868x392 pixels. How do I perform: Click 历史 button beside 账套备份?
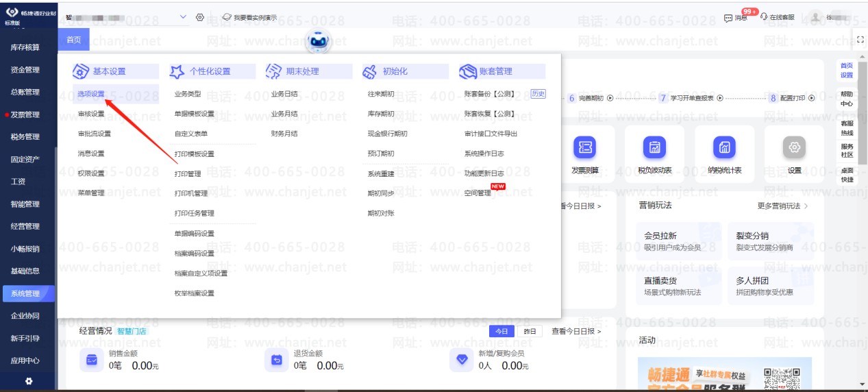(538, 94)
